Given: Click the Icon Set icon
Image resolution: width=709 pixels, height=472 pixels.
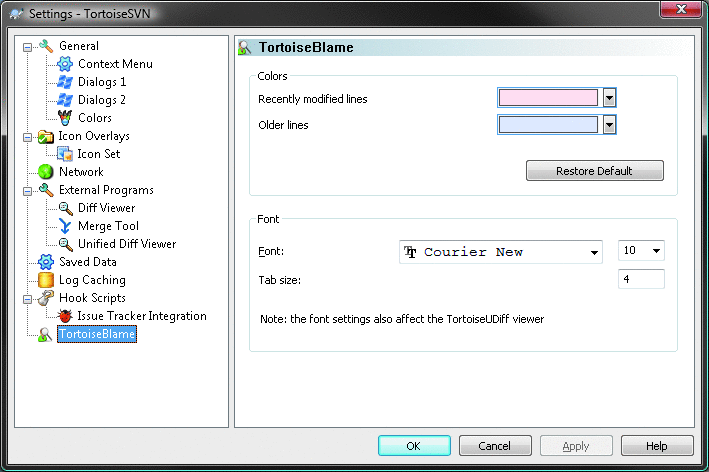Looking at the screenshot, I should point(65,154).
